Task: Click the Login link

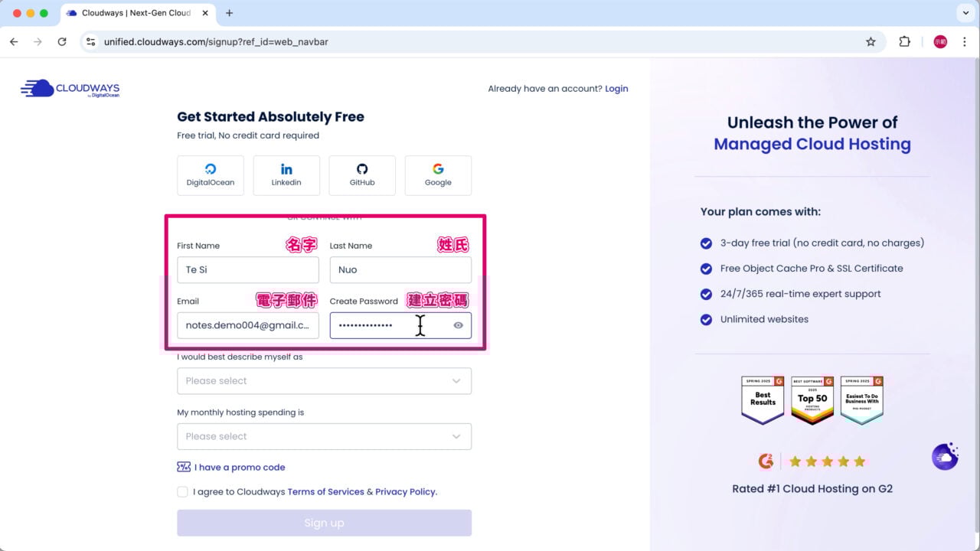Action: (x=616, y=89)
